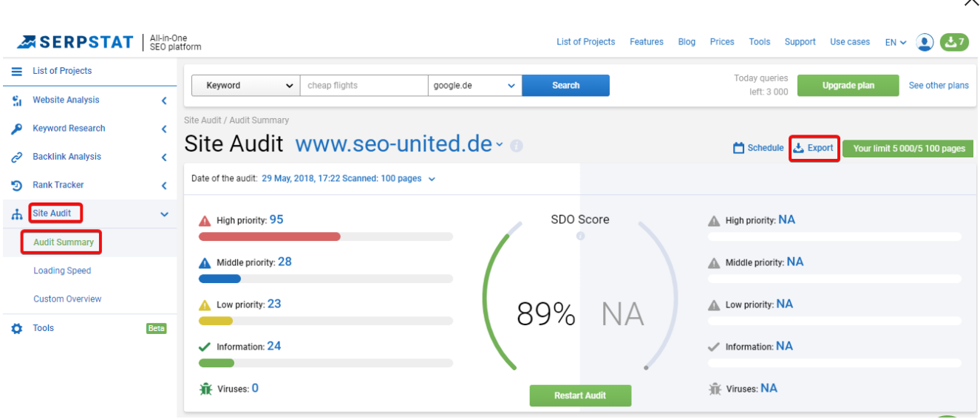Expand the audit date dropdown arrow
The width and height of the screenshot is (980, 419).
[432, 179]
